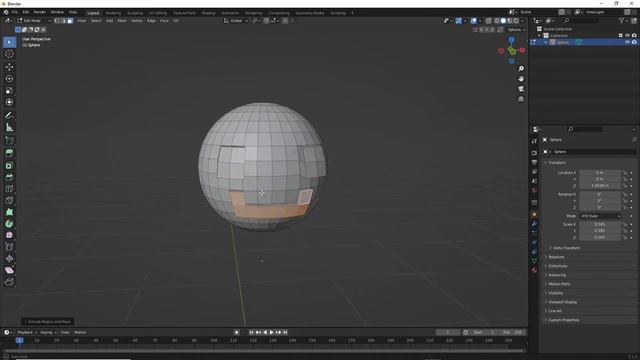This screenshot has height=360, width=640.
Task: Switch to the Sculpting workspace tab
Action: 135,13
